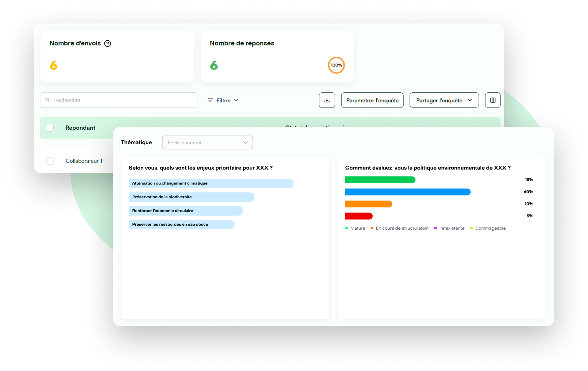Click the orange 10% bar
Viewport: 588px width, 371px height.
click(368, 204)
